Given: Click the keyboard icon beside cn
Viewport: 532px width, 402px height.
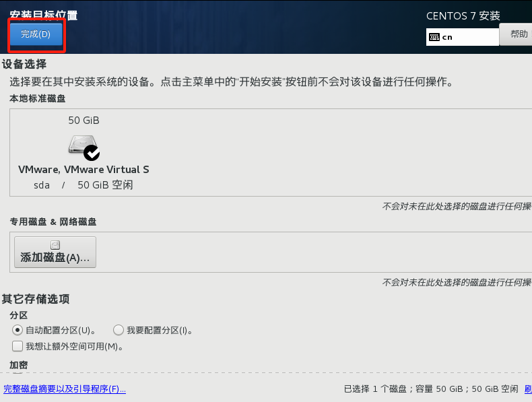Looking at the screenshot, I should point(434,37).
